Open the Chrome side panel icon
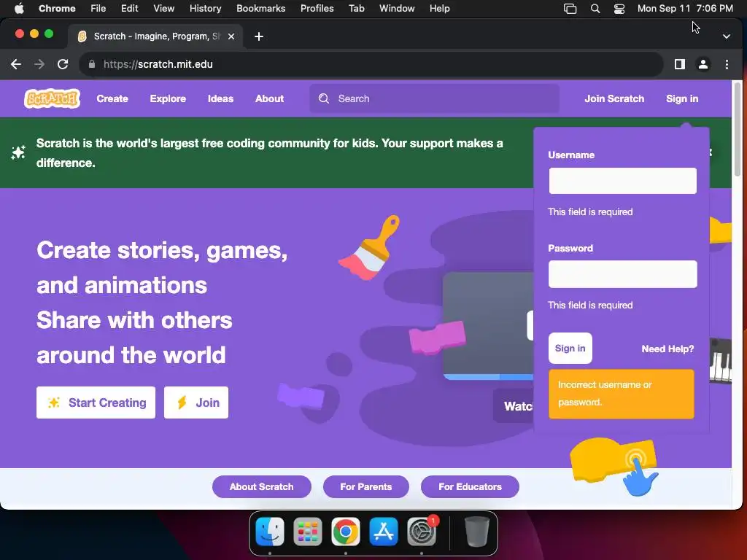Screen dimensions: 747x560 point(680,64)
